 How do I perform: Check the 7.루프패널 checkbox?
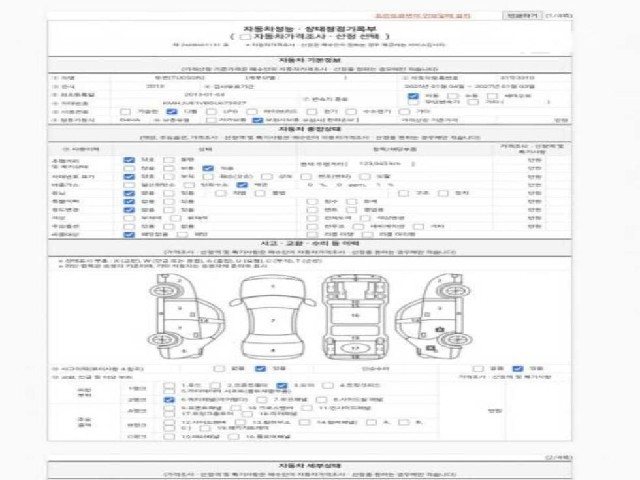(x=262, y=400)
